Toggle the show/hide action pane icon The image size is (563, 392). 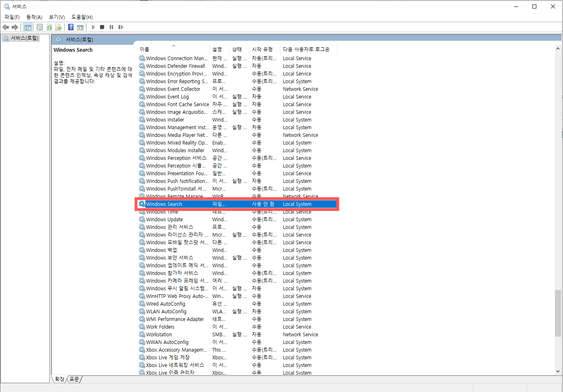tap(80, 27)
